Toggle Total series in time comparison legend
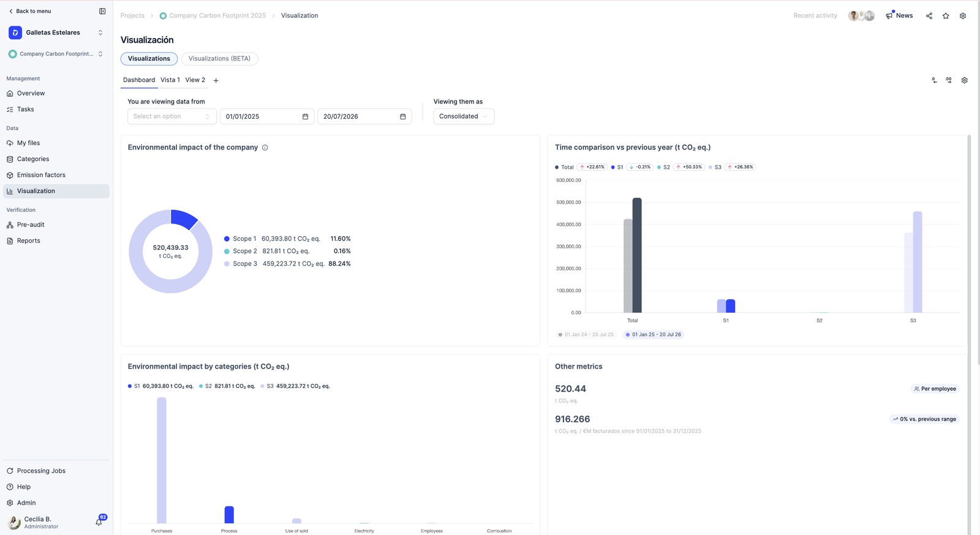 point(564,167)
